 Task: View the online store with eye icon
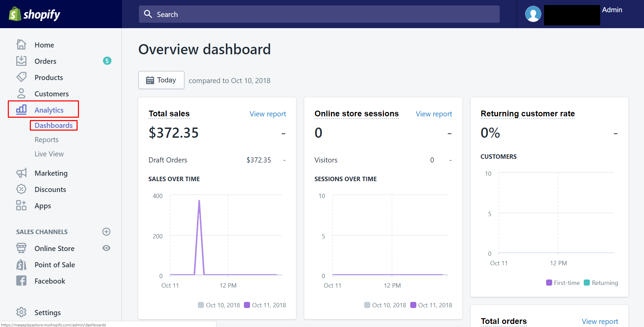click(x=106, y=248)
